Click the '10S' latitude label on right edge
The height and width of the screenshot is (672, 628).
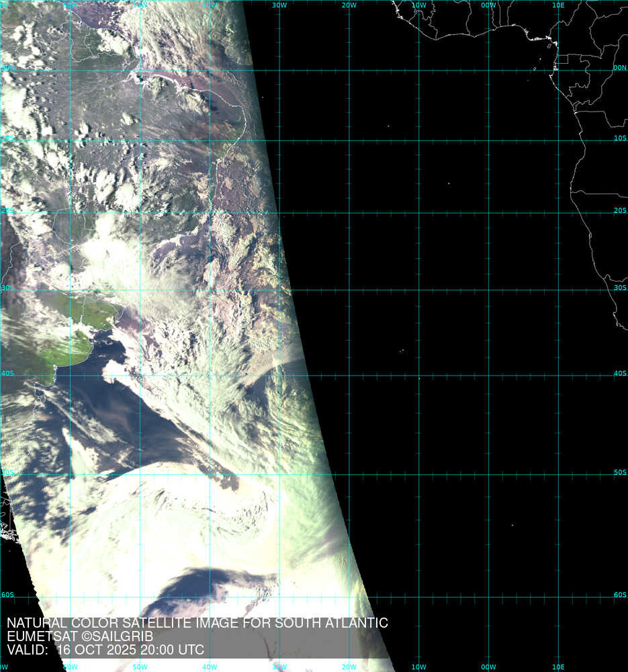click(619, 138)
